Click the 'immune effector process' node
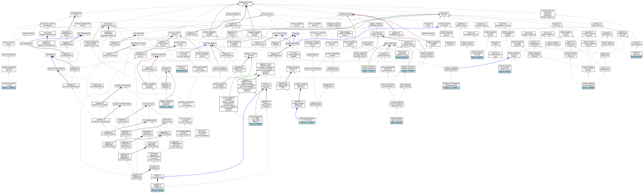Screen dimensions: 644x193 point(180,44)
